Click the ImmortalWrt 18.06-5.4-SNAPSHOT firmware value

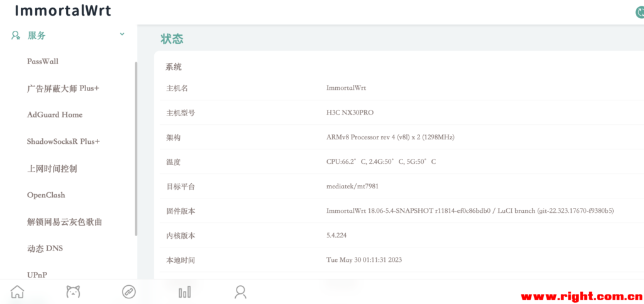point(470,211)
